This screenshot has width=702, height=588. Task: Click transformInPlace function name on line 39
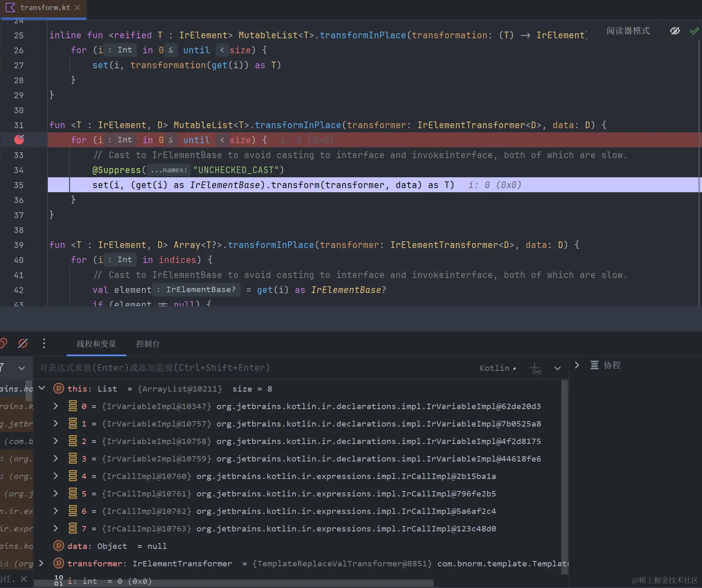click(271, 245)
